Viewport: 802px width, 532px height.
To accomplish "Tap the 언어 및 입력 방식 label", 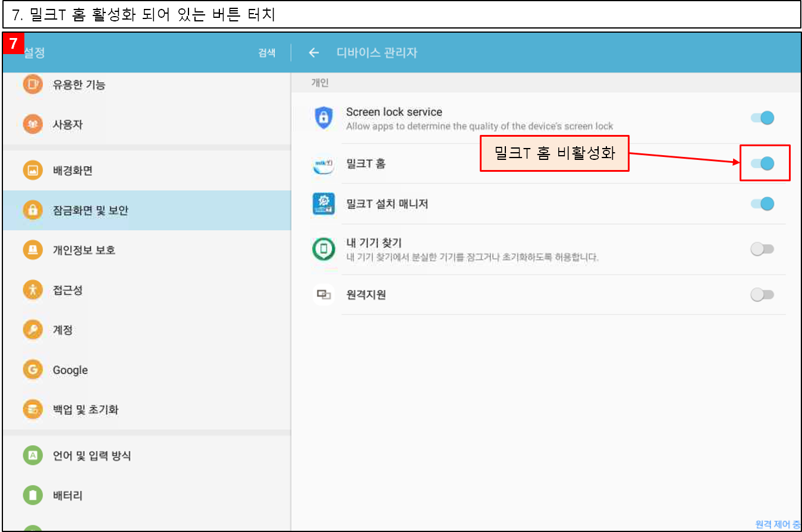I will pyautogui.click(x=92, y=456).
